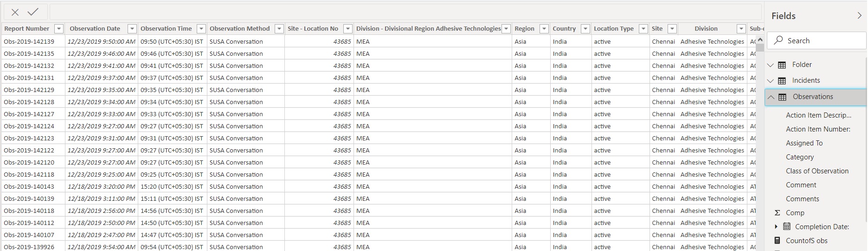
Task: Select the Class of Observation field
Action: pyautogui.click(x=817, y=171)
